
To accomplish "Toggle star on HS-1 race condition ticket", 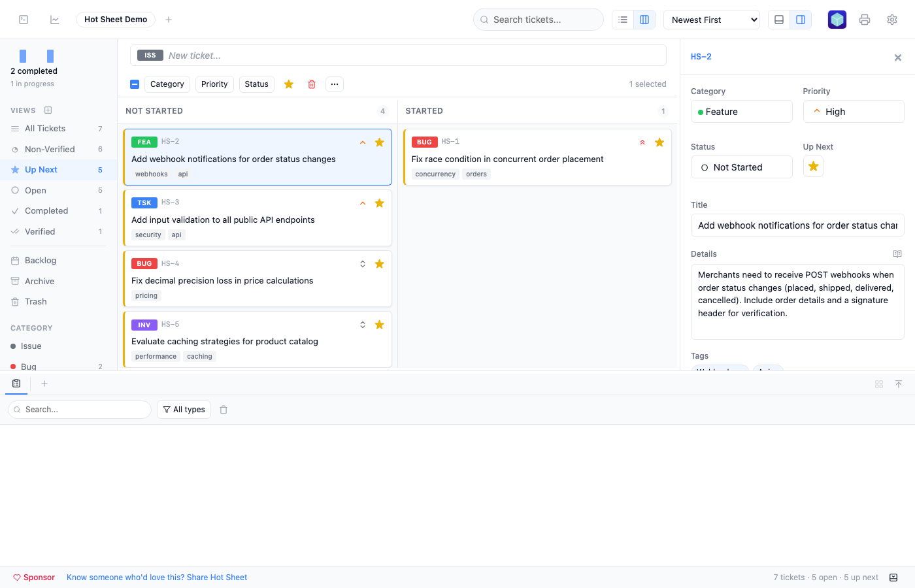I will [659, 142].
